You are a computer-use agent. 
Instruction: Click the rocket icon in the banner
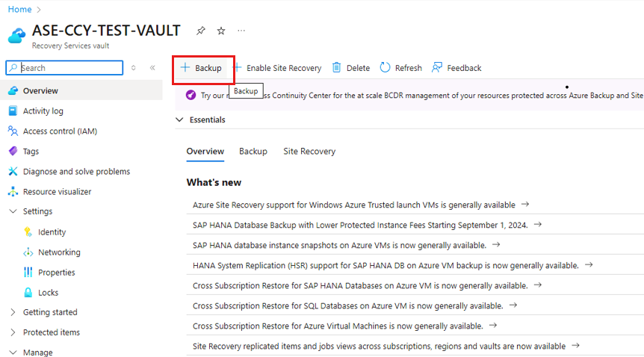coord(191,95)
